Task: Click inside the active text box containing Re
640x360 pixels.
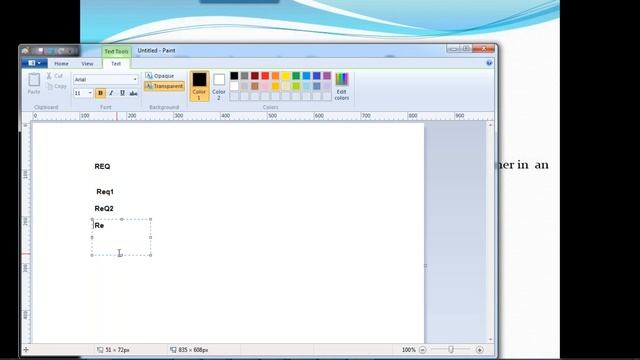Action: tap(121, 238)
